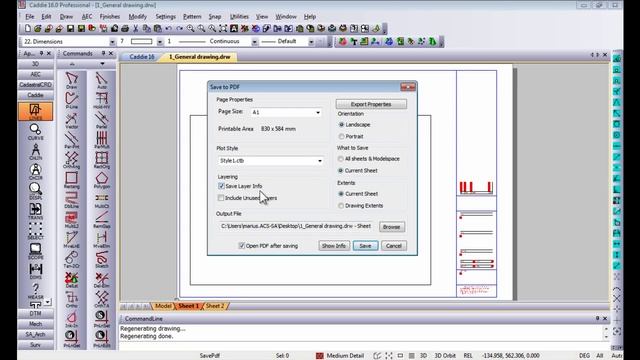Switch to the Sheet 2 tab
The image size is (640, 360).
click(x=215, y=306)
